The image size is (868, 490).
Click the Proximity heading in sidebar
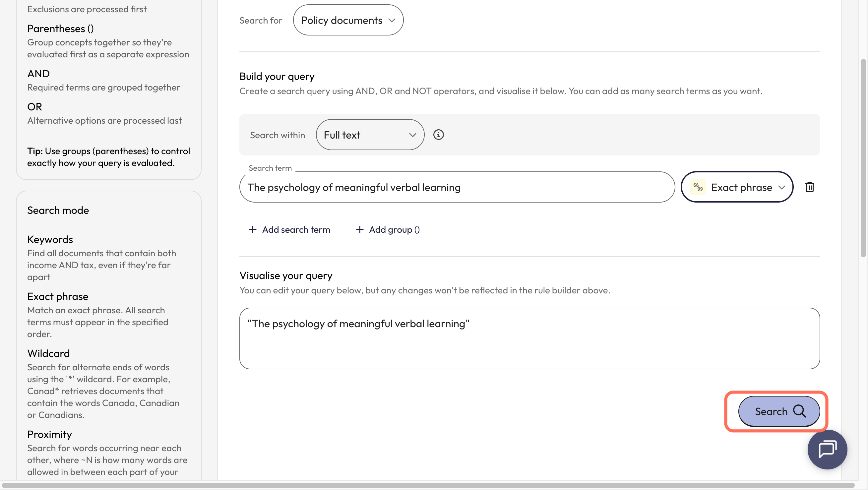tap(49, 434)
